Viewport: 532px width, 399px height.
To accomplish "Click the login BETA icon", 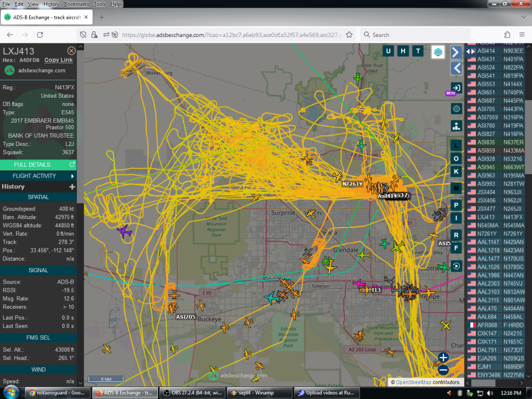I will point(456,88).
